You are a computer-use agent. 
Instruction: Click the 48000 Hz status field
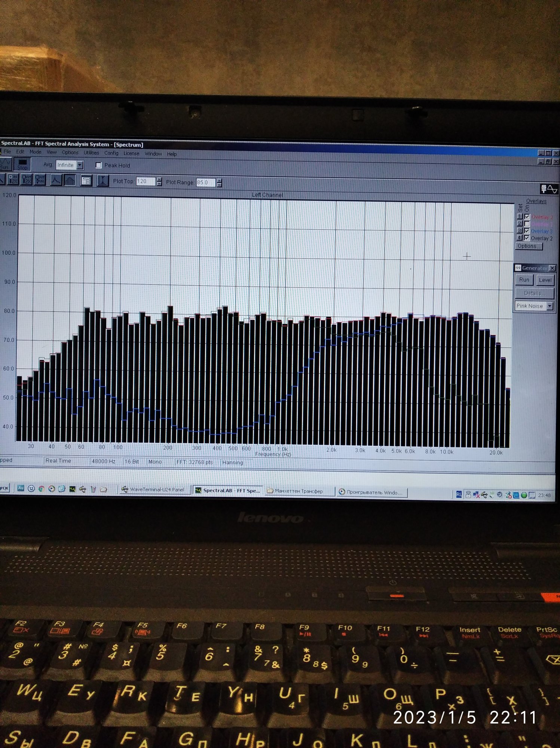pos(105,461)
